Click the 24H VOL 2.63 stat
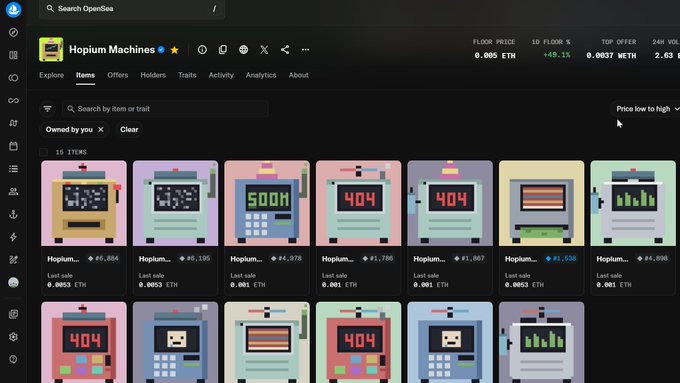Viewport: 680px width, 383px height. click(665, 49)
